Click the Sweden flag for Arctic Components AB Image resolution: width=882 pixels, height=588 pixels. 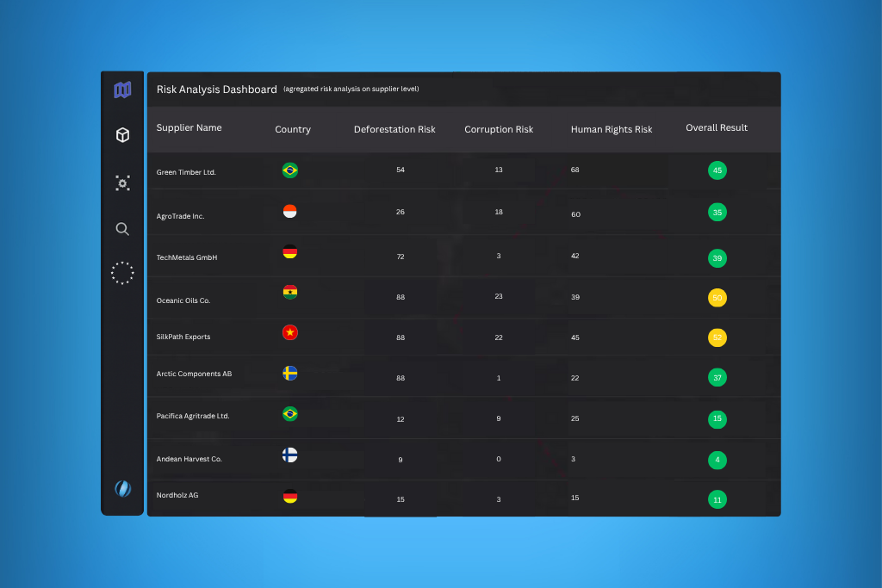(290, 374)
